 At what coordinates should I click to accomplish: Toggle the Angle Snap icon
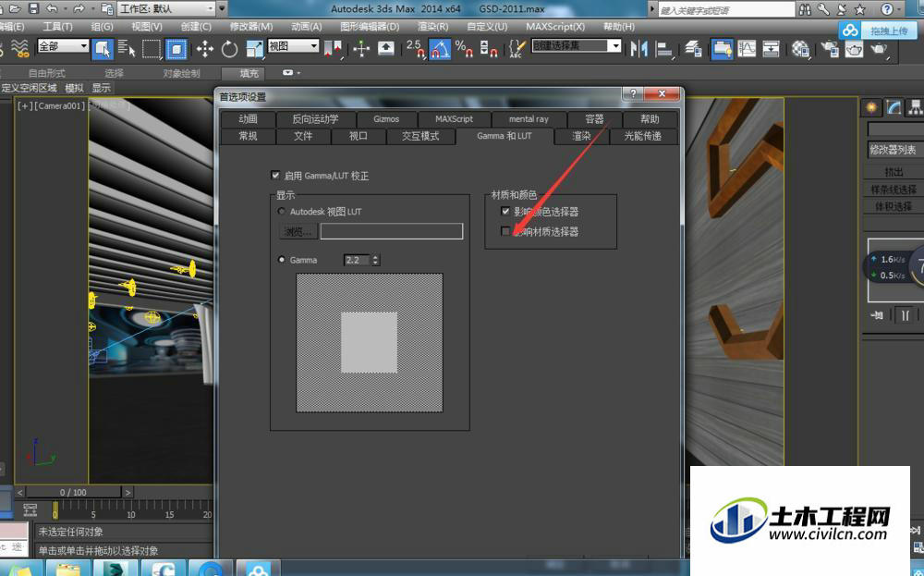(440, 49)
